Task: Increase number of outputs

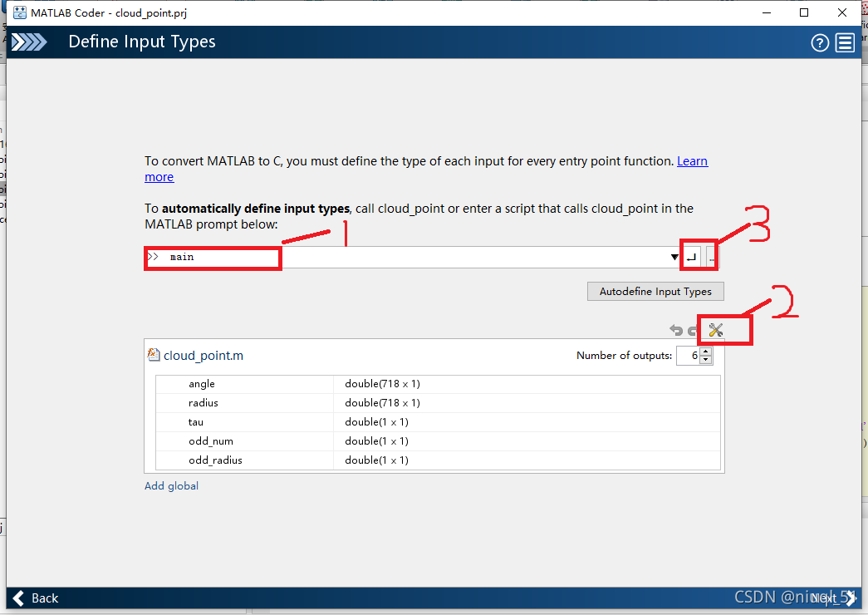Action: [706, 352]
